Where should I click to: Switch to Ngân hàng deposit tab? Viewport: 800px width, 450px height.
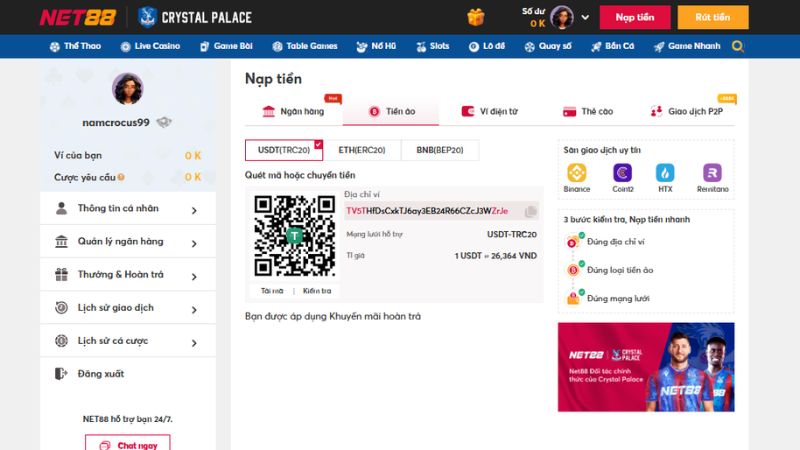point(293,111)
